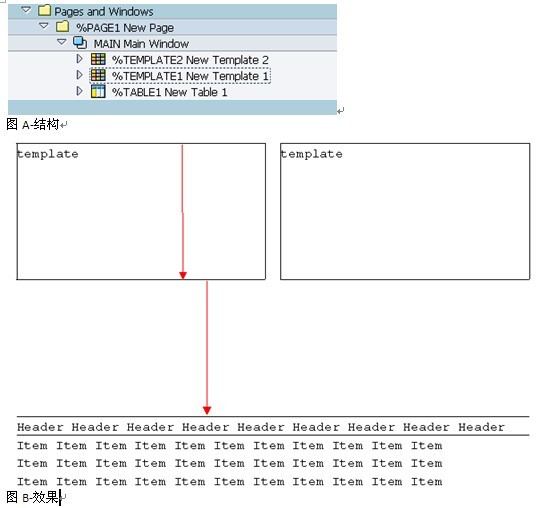This screenshot has height=508, width=538.
Task: Collapse the MAIN Main Window node
Action: [62, 42]
